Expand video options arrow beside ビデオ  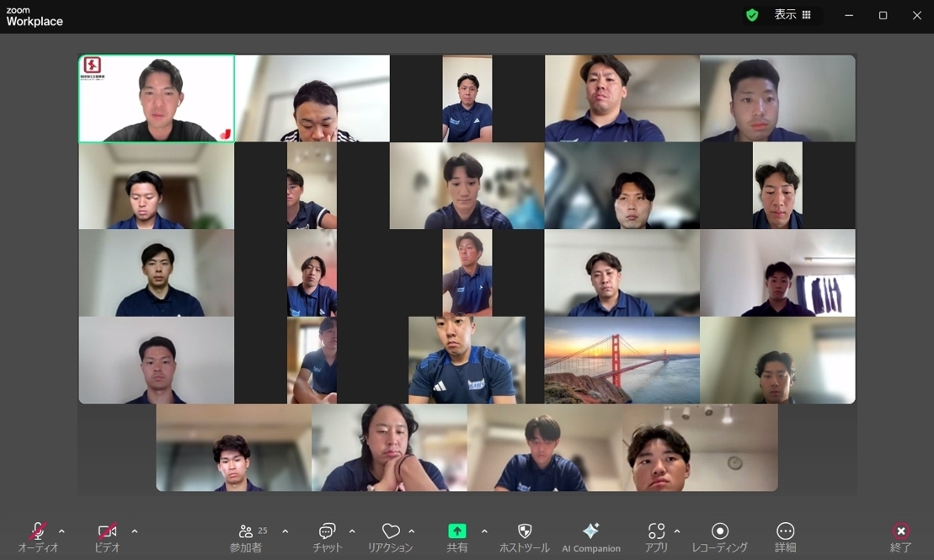(x=135, y=531)
